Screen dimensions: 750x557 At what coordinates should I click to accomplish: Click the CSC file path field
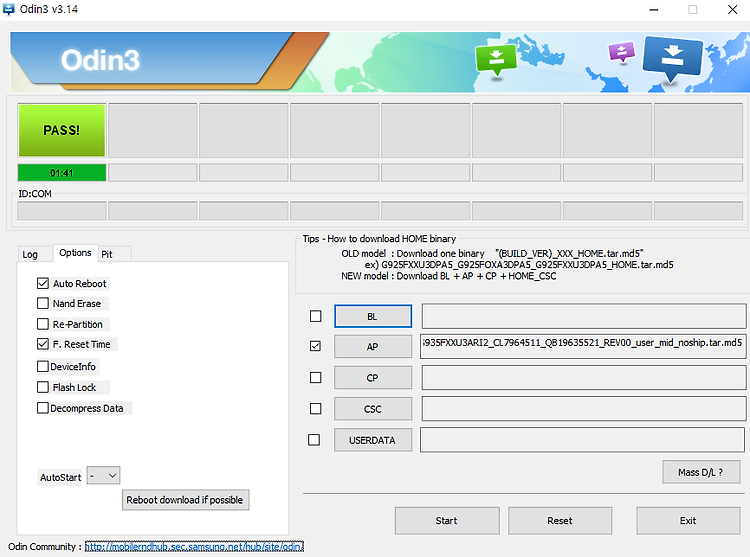(x=584, y=409)
